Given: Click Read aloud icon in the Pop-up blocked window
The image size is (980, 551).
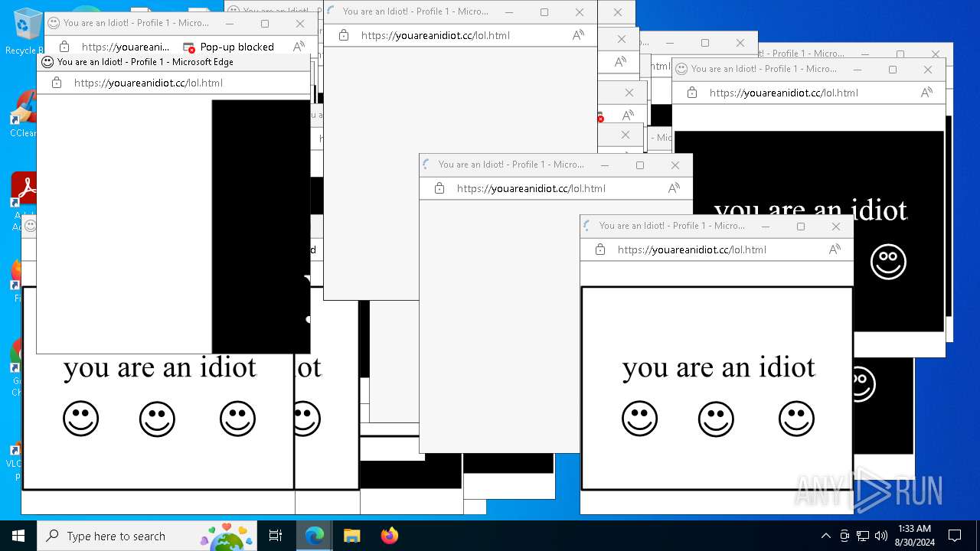Looking at the screenshot, I should 299,46.
